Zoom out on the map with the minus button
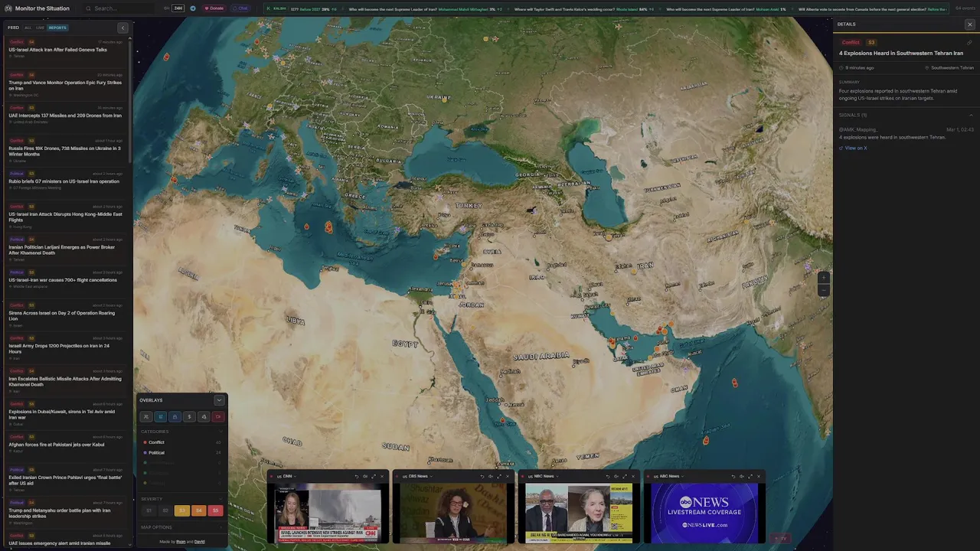 click(823, 290)
